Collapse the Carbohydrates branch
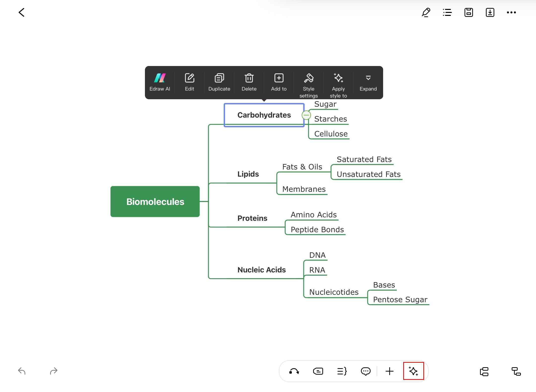 306,115
